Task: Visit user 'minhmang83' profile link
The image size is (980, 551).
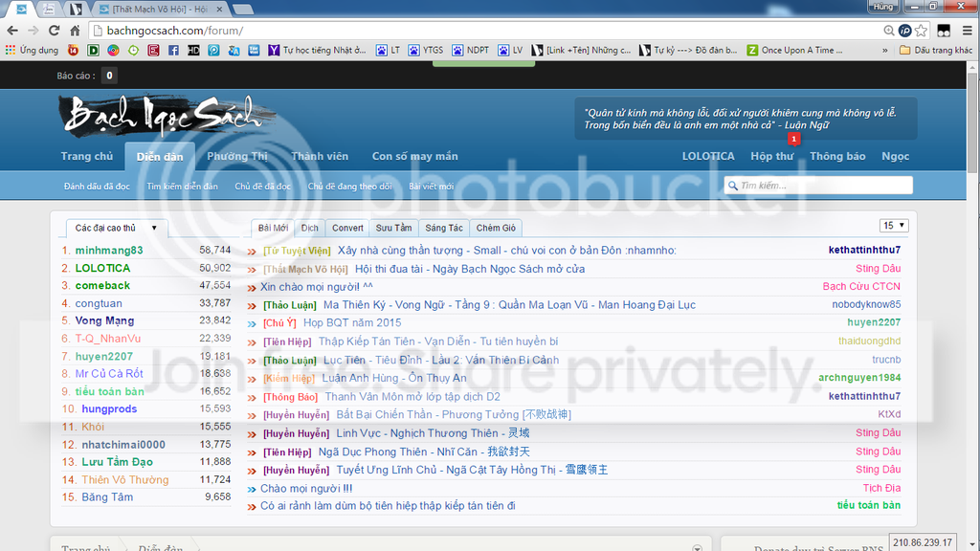Action: [x=109, y=251]
